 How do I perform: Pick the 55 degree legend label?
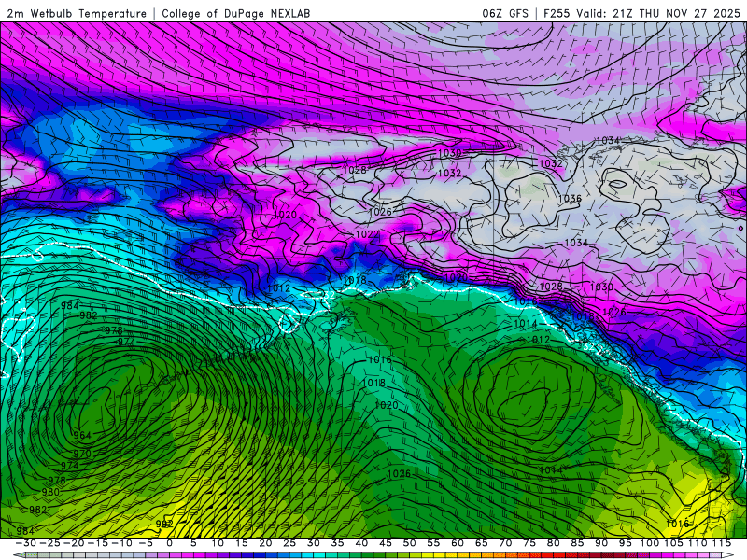(x=433, y=543)
